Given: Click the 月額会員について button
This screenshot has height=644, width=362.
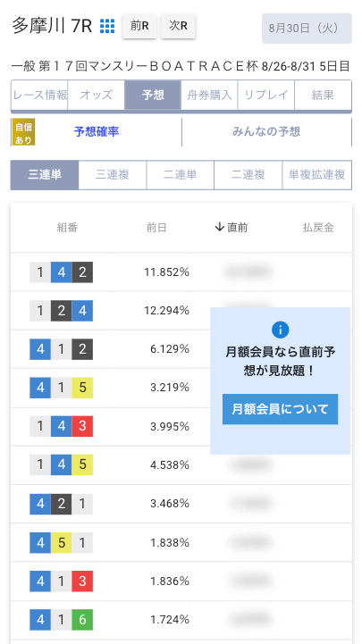Looking at the screenshot, I should 281,409.
